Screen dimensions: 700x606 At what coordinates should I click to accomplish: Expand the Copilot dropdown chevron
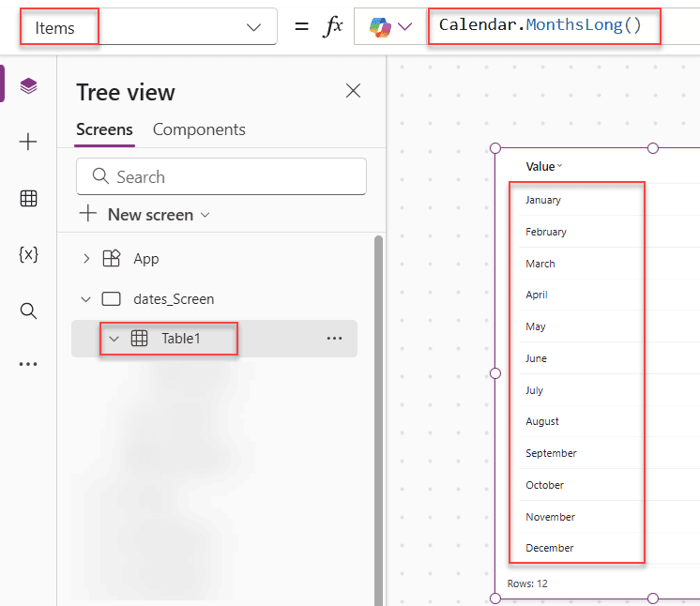tap(404, 27)
